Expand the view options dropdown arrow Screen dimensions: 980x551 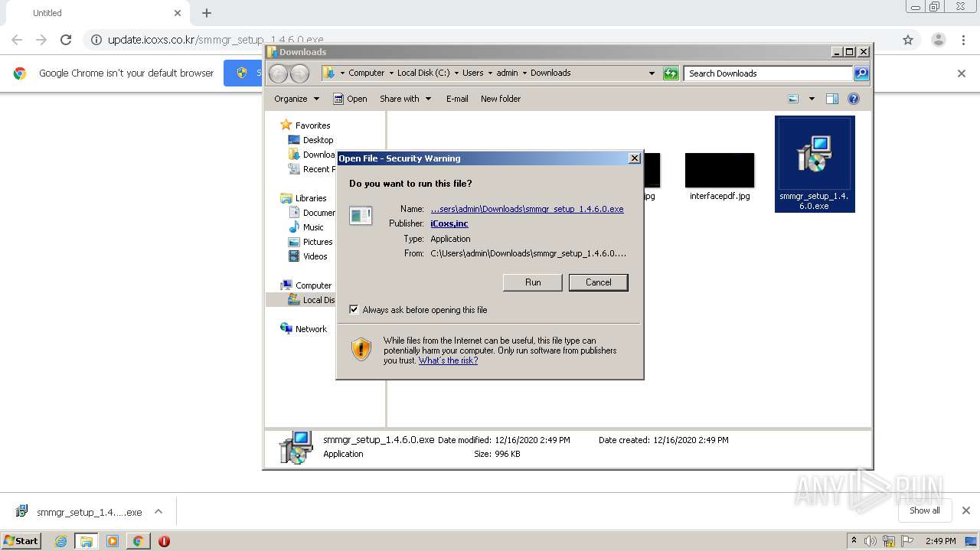click(812, 99)
